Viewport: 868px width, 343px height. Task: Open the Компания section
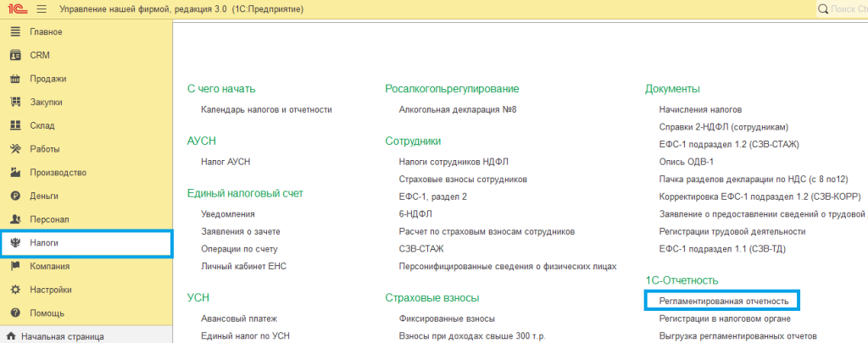point(49,266)
